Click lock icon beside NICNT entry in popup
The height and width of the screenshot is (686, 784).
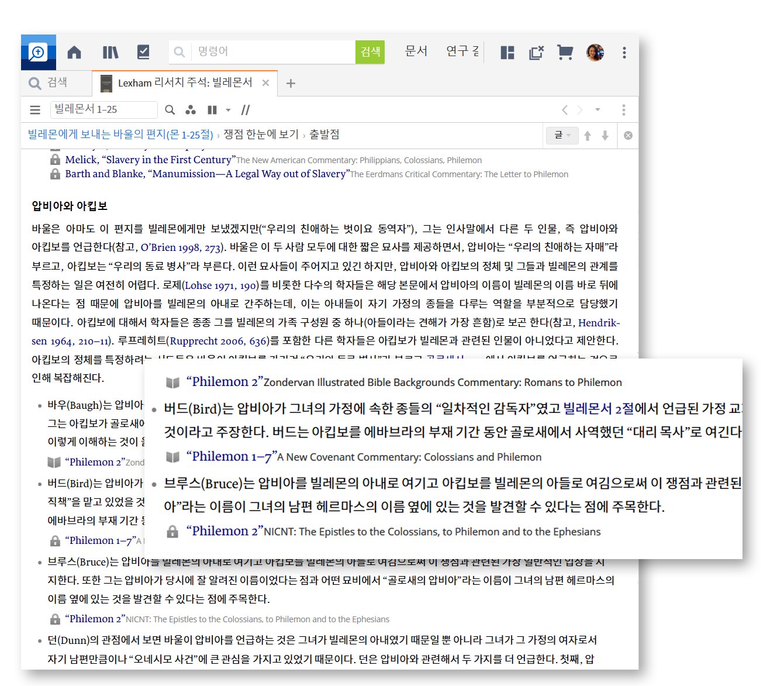(172, 532)
